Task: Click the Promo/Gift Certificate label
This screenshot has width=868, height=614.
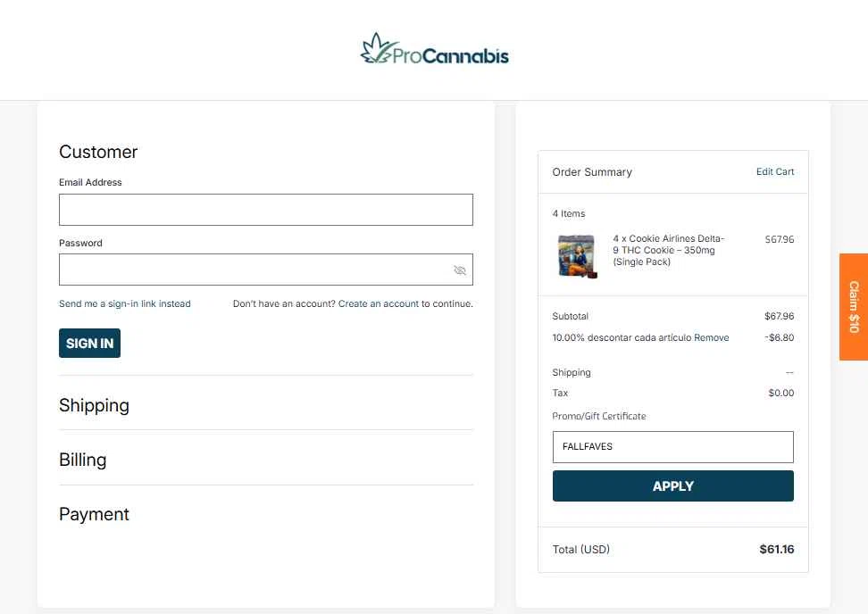Action: [599, 416]
